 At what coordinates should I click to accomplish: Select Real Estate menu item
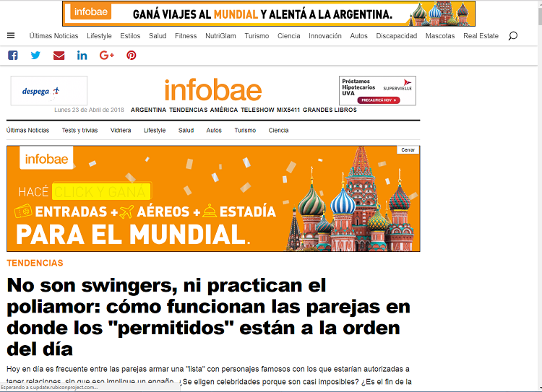pyautogui.click(x=481, y=35)
